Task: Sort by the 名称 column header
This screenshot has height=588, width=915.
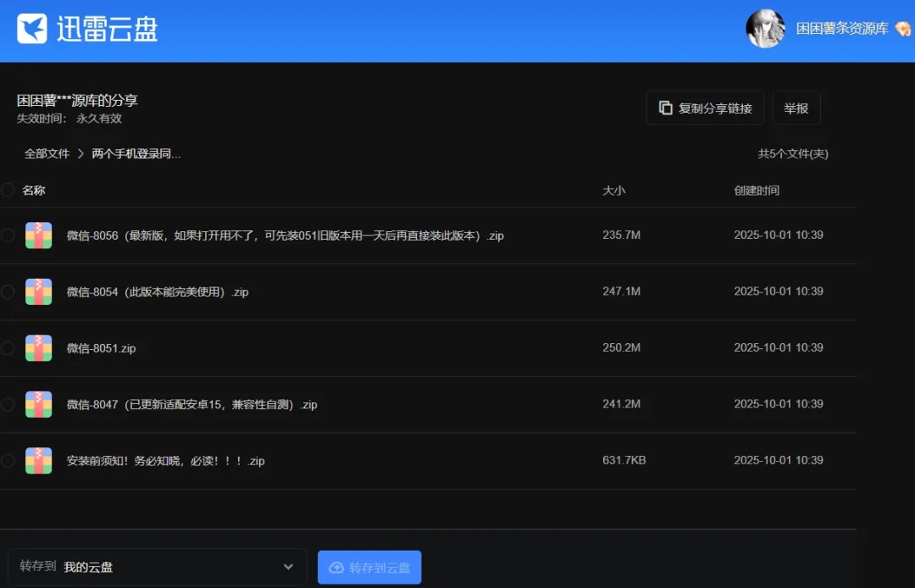Action: coord(34,190)
